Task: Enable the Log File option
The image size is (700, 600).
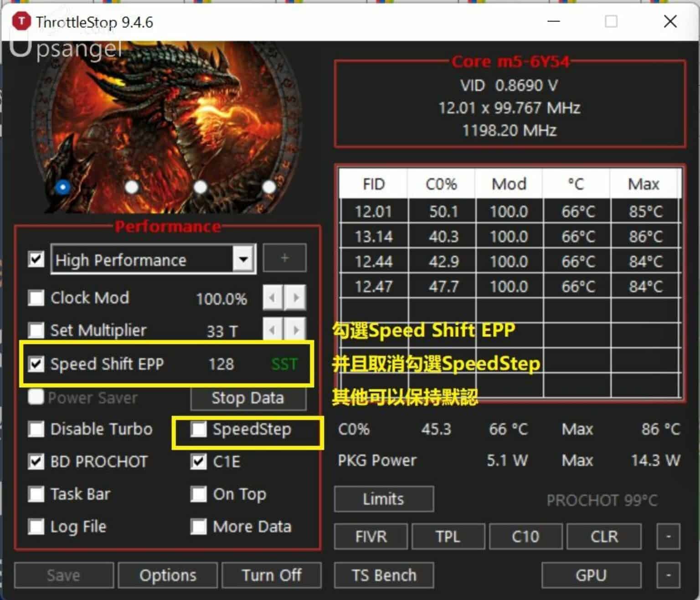Action: pos(36,527)
